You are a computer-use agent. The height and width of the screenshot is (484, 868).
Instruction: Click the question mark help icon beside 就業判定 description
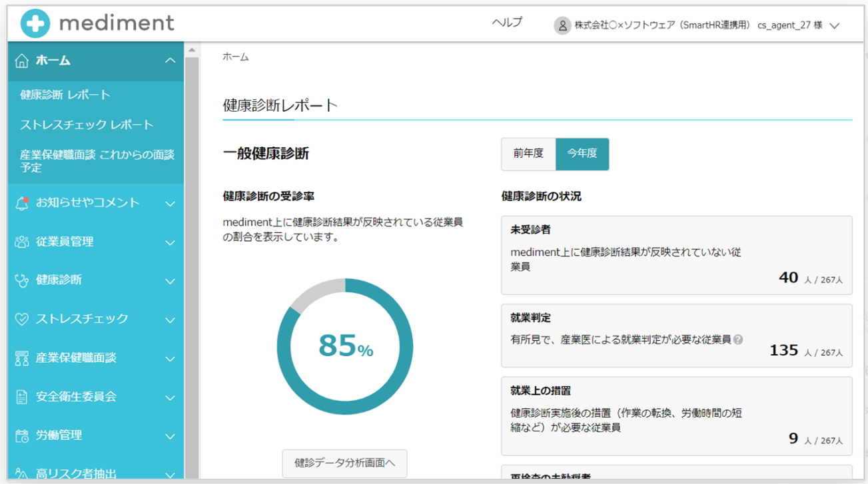[738, 340]
